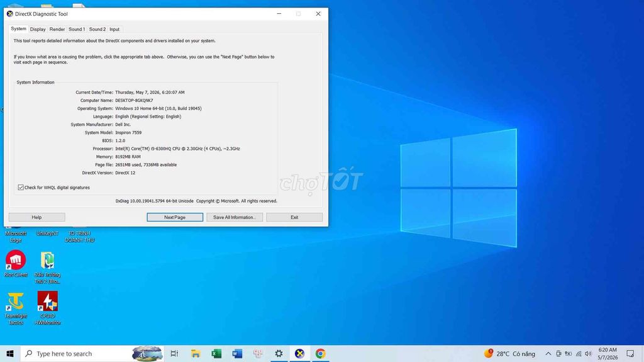The image size is (644, 362).
Task: Toggle Check for WHQL digital signatures
Action: 21,187
